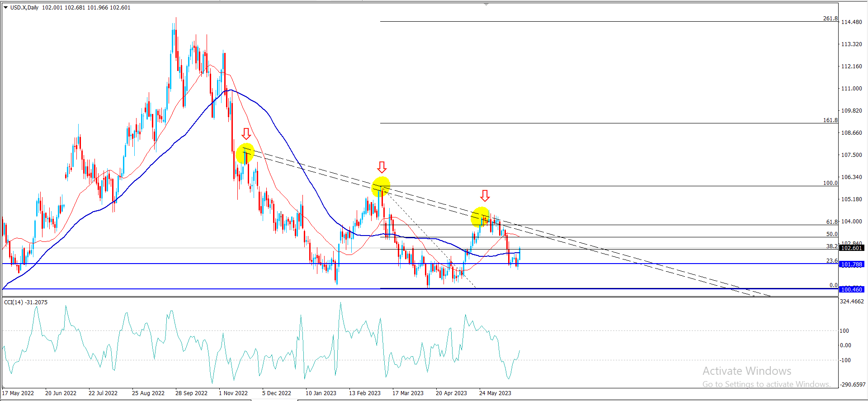Image resolution: width=868 pixels, height=401 pixels.
Task: Click 106.340 on the price axis
Action: click(851, 177)
